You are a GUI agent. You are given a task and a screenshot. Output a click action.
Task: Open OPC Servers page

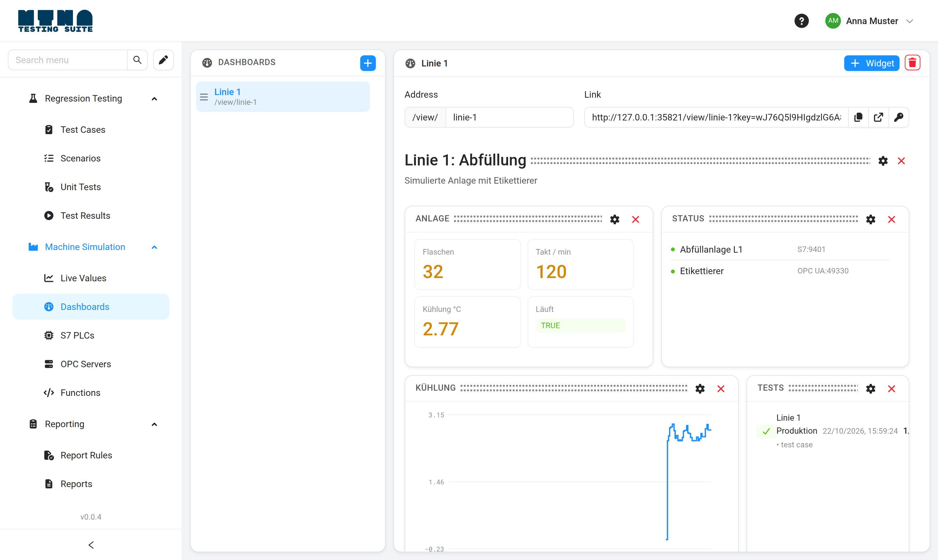91,364
